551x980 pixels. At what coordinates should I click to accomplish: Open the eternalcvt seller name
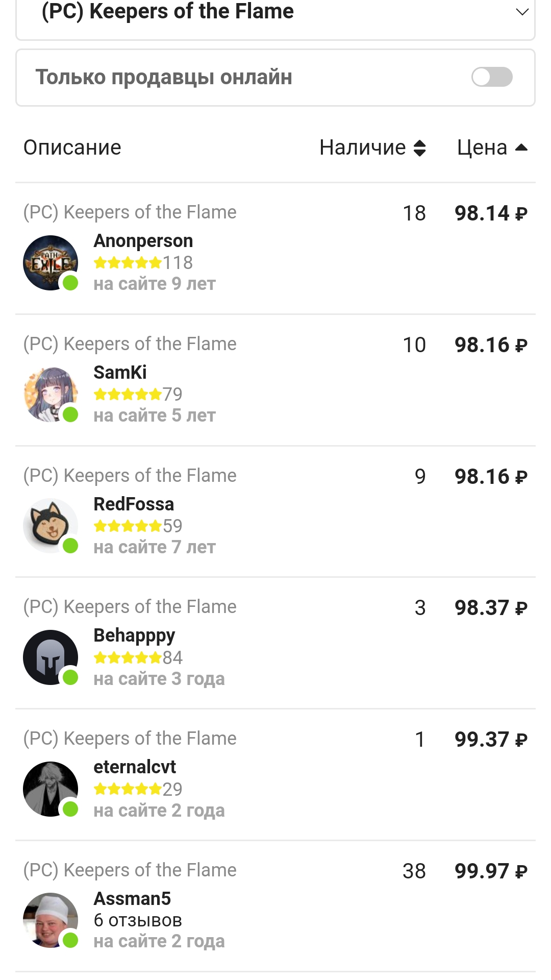135,767
